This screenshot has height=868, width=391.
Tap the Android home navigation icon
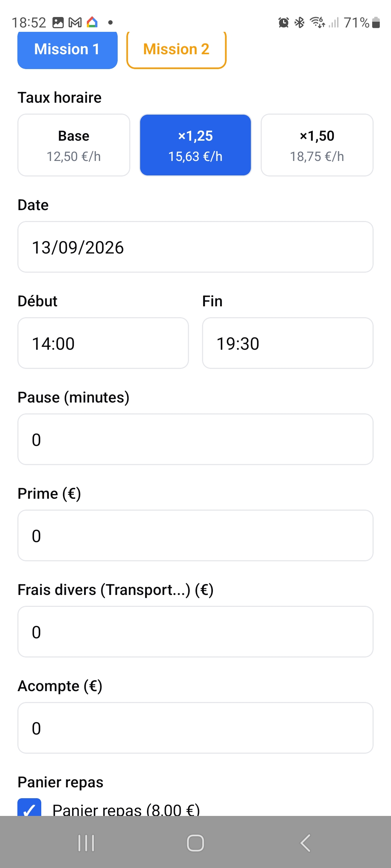[195, 843]
